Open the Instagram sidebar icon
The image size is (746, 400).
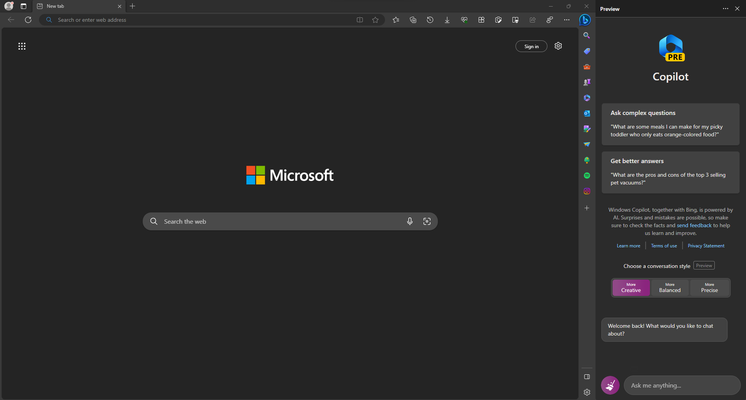(x=587, y=191)
